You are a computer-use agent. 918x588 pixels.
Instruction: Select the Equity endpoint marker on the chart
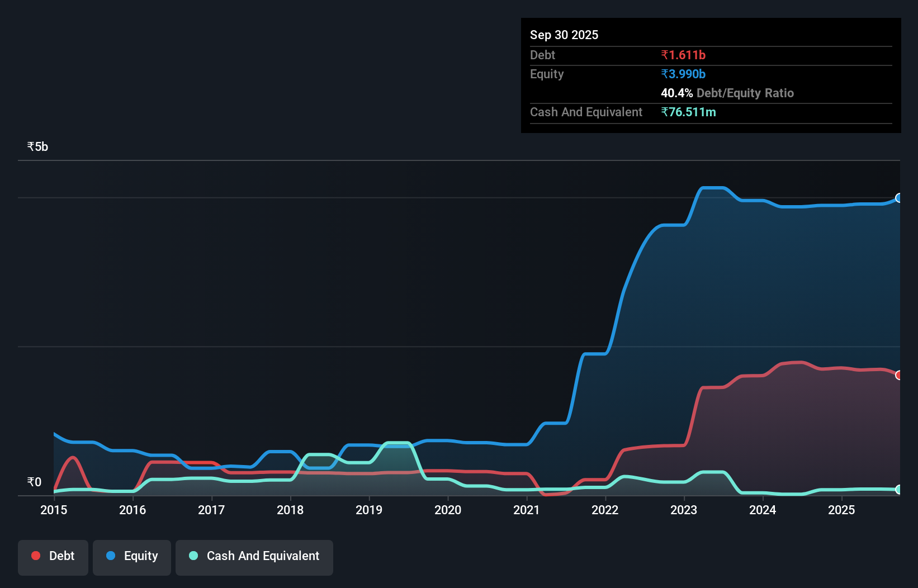pos(898,198)
